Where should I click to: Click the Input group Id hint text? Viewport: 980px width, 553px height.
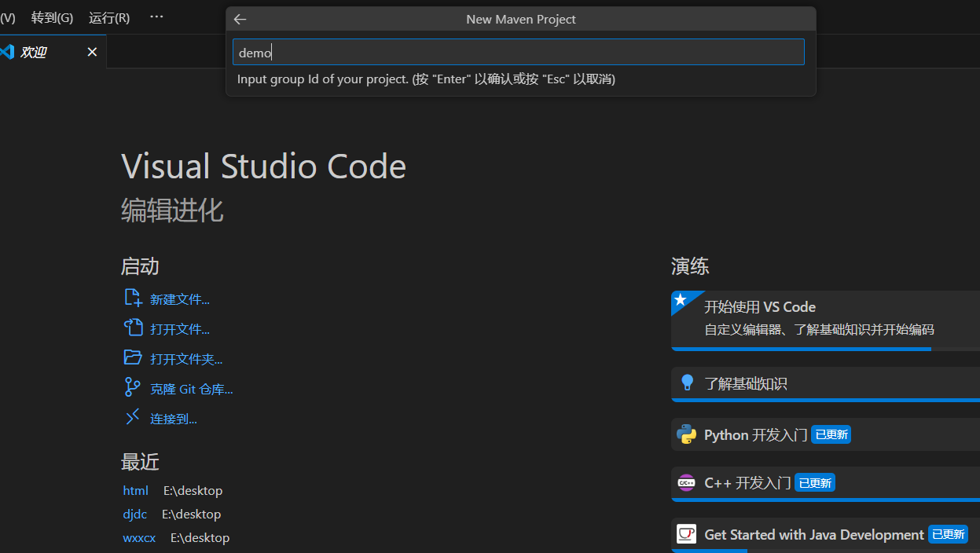[426, 79]
